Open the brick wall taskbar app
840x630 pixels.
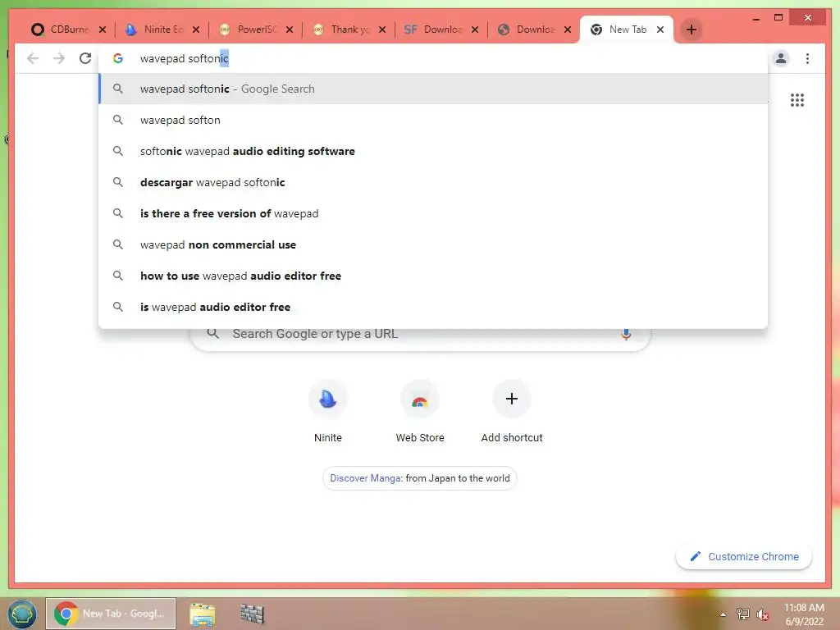[252, 614]
